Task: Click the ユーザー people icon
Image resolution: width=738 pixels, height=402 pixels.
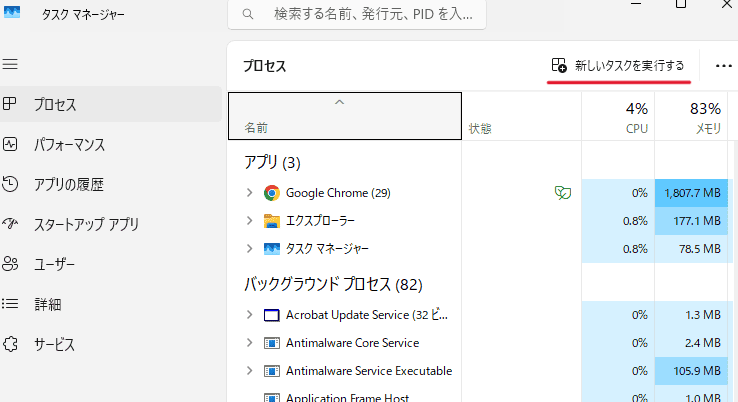Action: (x=10, y=264)
